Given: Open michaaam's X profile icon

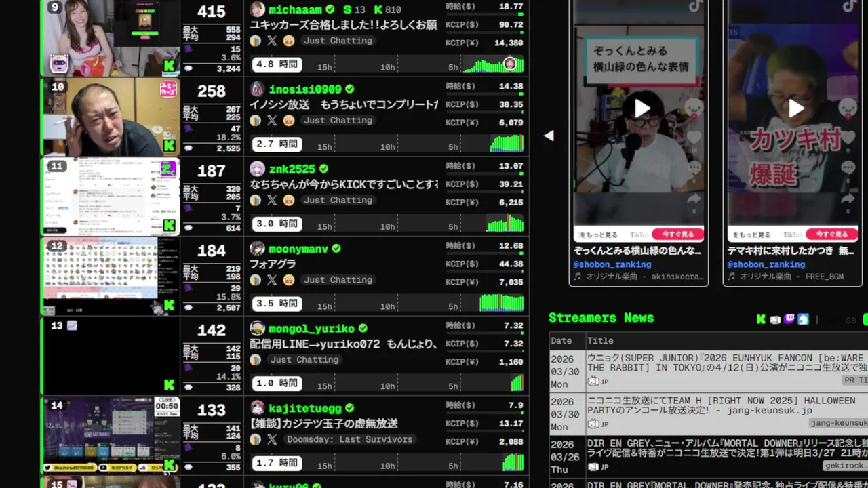Looking at the screenshot, I should tap(272, 41).
